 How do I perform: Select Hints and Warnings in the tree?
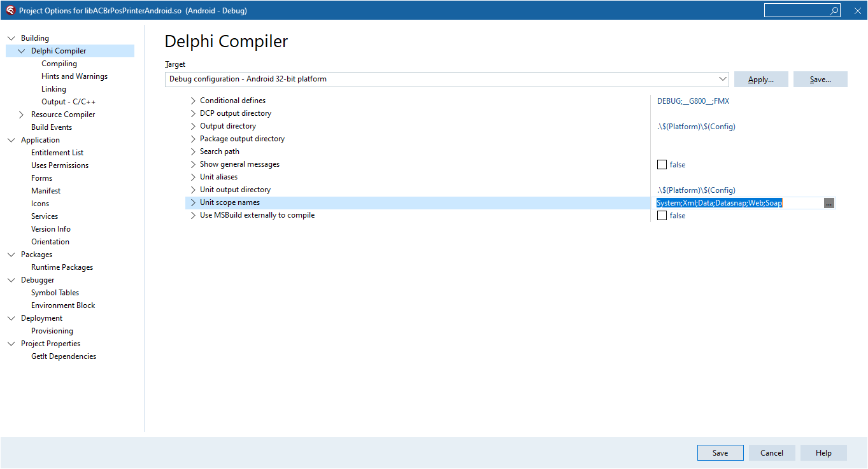tap(75, 76)
